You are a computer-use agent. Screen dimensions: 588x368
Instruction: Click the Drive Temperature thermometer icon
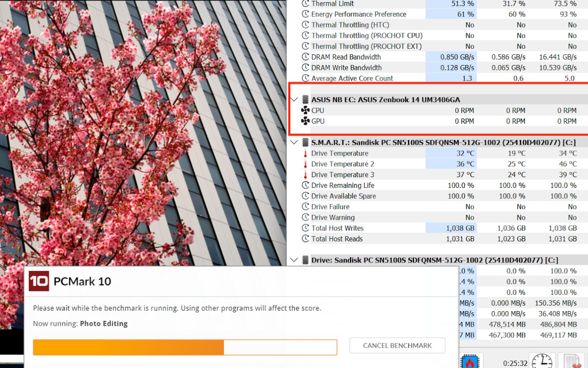305,153
